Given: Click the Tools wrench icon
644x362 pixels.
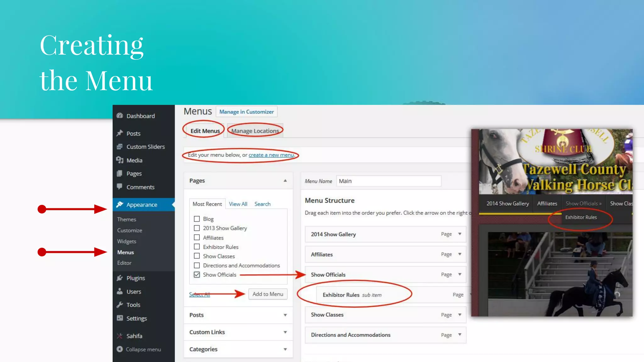Looking at the screenshot, I should [x=119, y=304].
